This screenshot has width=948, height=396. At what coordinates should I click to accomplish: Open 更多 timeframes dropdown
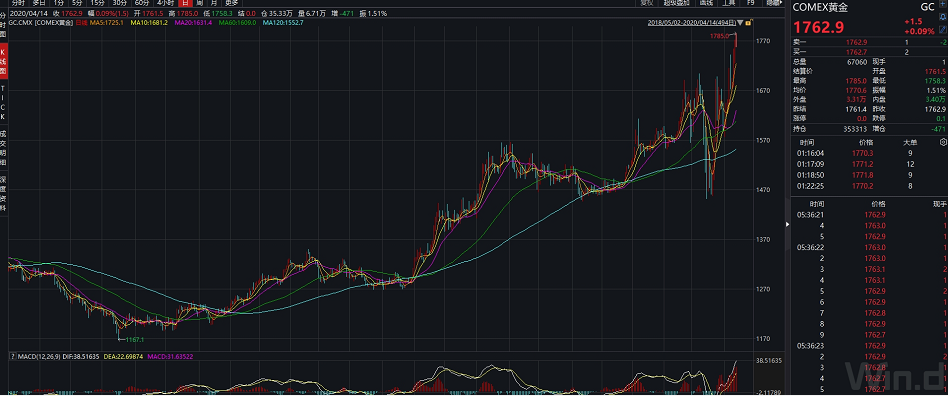232,3
